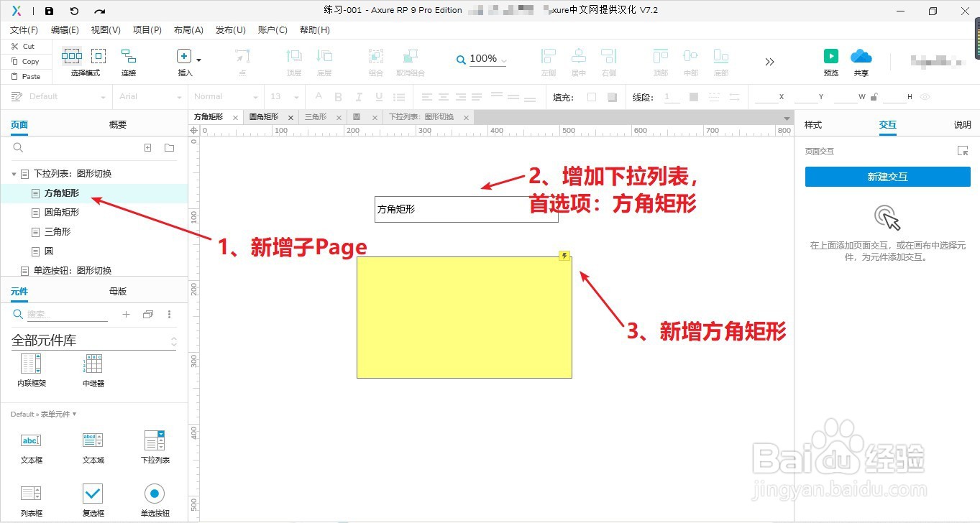The width and height of the screenshot is (980, 523).
Task: Toggle italic text formatting
Action: 357,97
